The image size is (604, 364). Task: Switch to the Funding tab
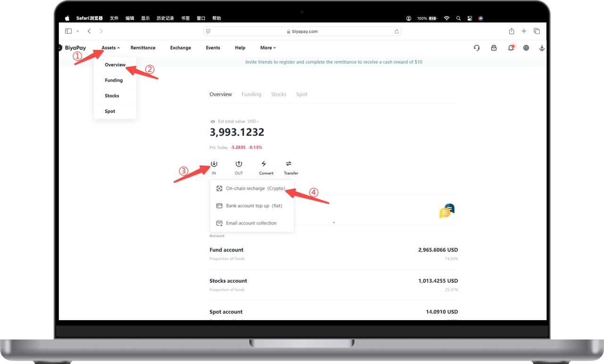[x=251, y=94]
